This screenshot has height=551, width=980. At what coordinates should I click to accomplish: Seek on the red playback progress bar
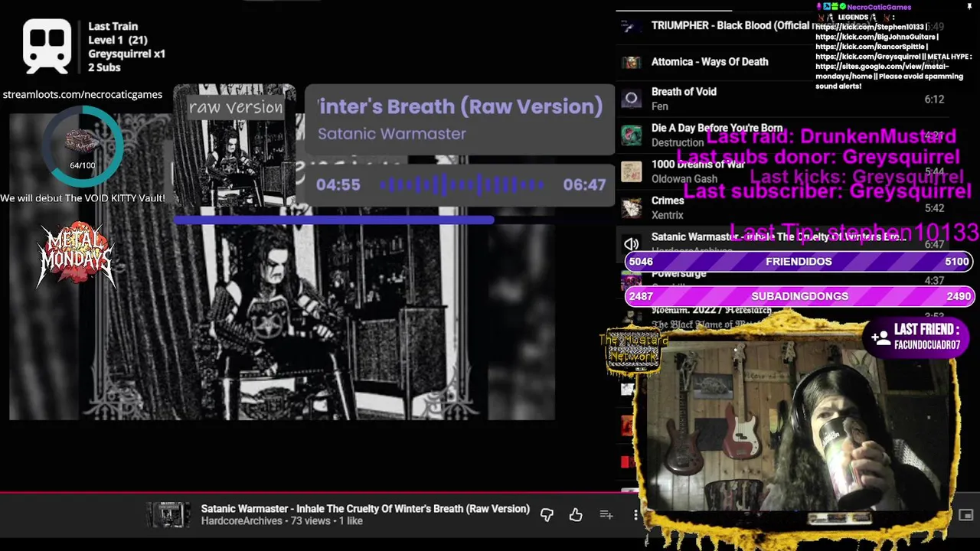(306, 494)
